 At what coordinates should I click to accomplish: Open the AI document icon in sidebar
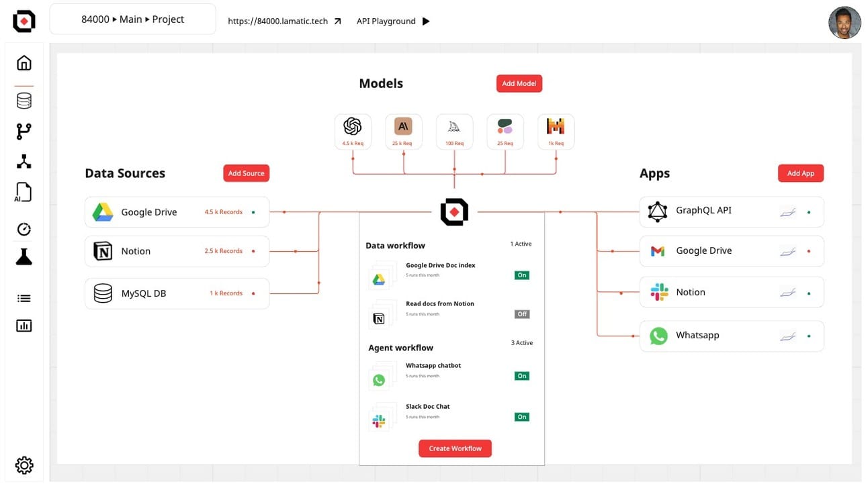[x=24, y=192]
